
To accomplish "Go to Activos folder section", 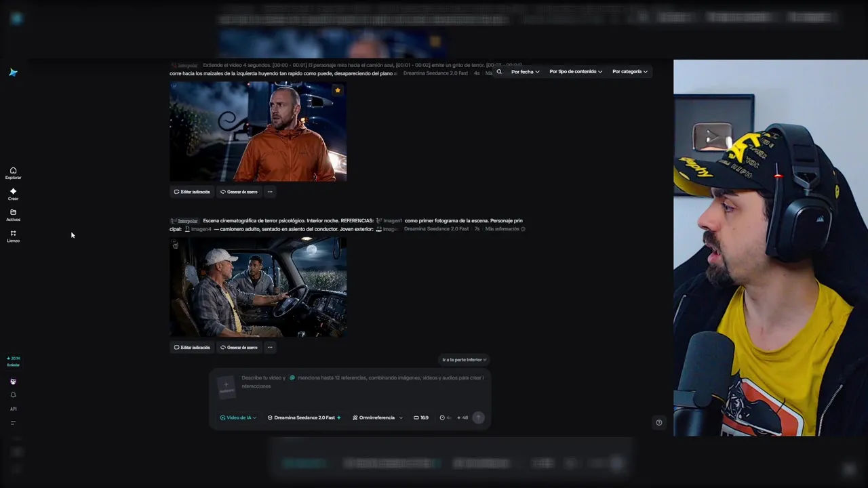I will point(13,215).
